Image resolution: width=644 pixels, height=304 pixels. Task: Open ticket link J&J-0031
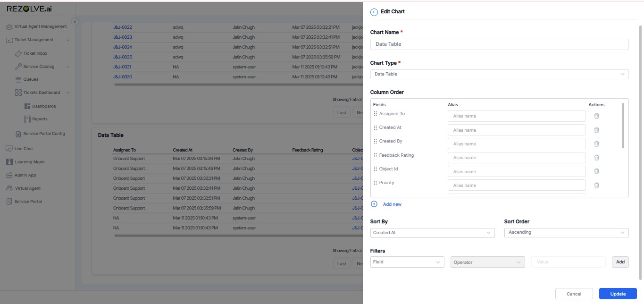122,67
